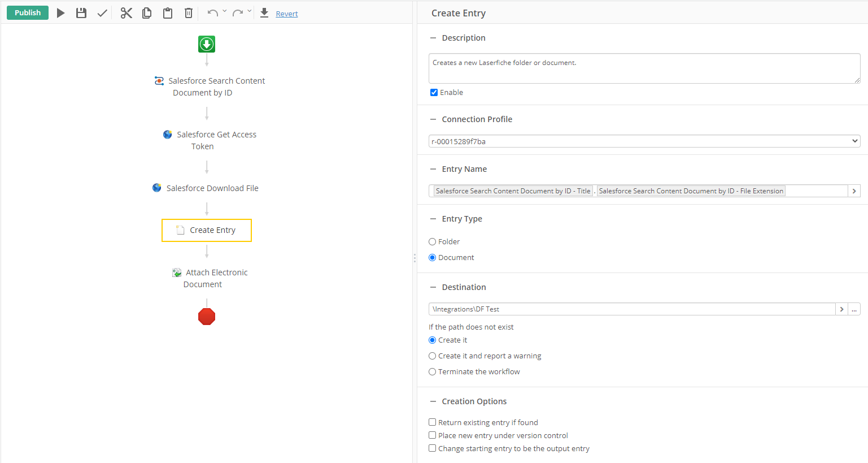Select 'Terminate the workflow' option

(x=432, y=372)
